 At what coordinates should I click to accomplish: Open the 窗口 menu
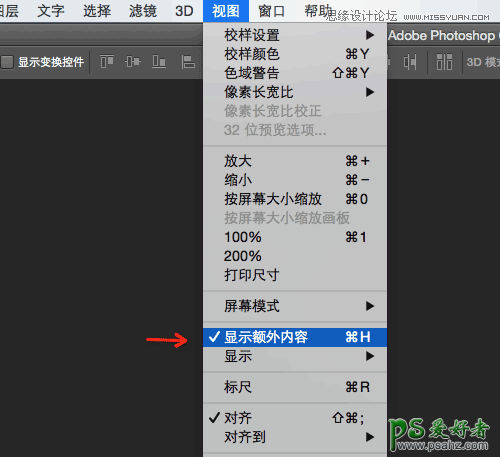(272, 11)
